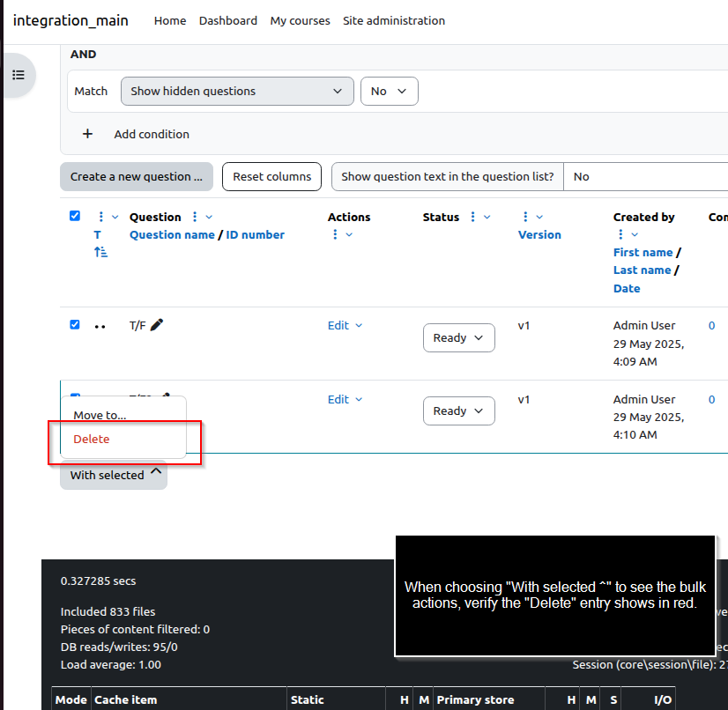The height and width of the screenshot is (710, 728).
Task: Open the three-dot menu beside Status header
Action: click(x=472, y=217)
